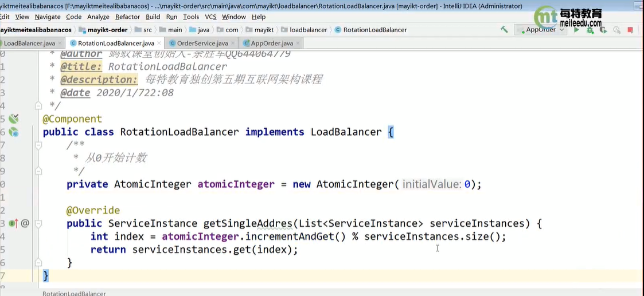Click the class icon on RotationLoadBalancer.java tab
The width and height of the screenshot is (644, 296).
point(73,43)
